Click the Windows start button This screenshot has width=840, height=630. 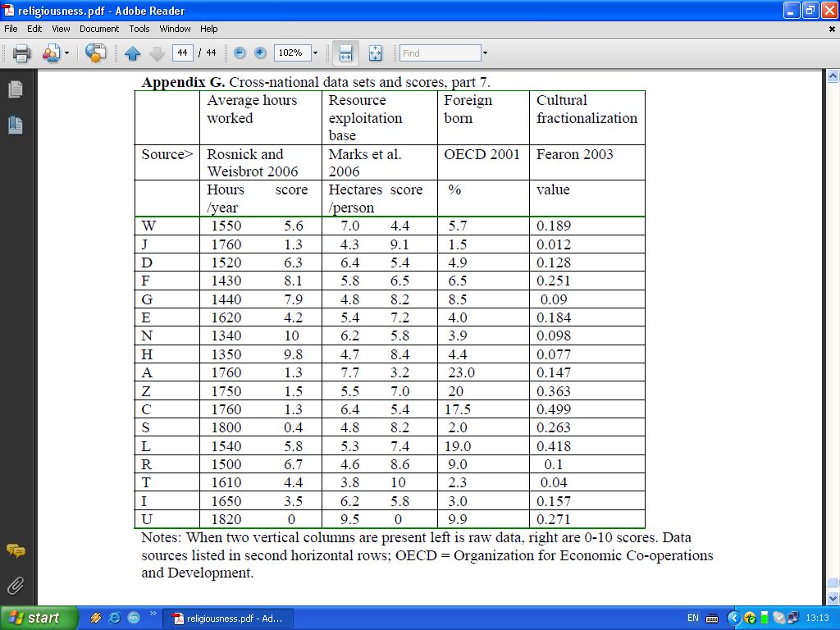pos(39,618)
